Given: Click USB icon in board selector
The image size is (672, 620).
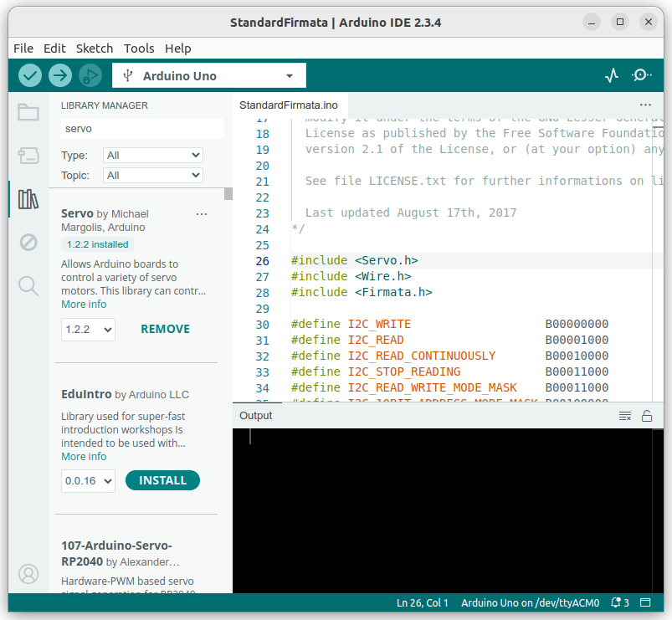Looking at the screenshot, I should [127, 76].
